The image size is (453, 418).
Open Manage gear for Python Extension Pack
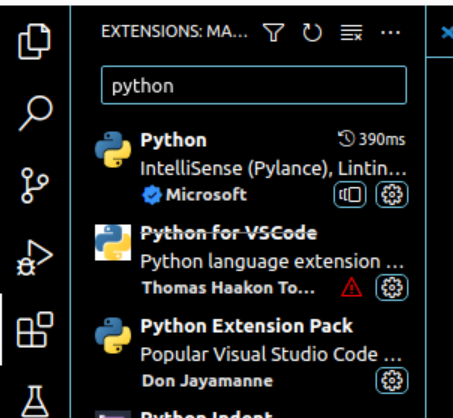tap(392, 380)
